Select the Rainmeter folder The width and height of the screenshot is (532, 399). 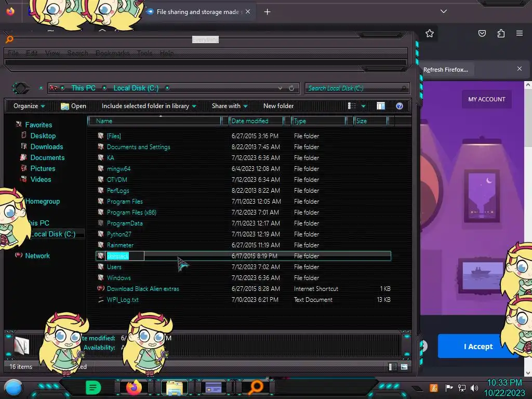click(x=120, y=245)
